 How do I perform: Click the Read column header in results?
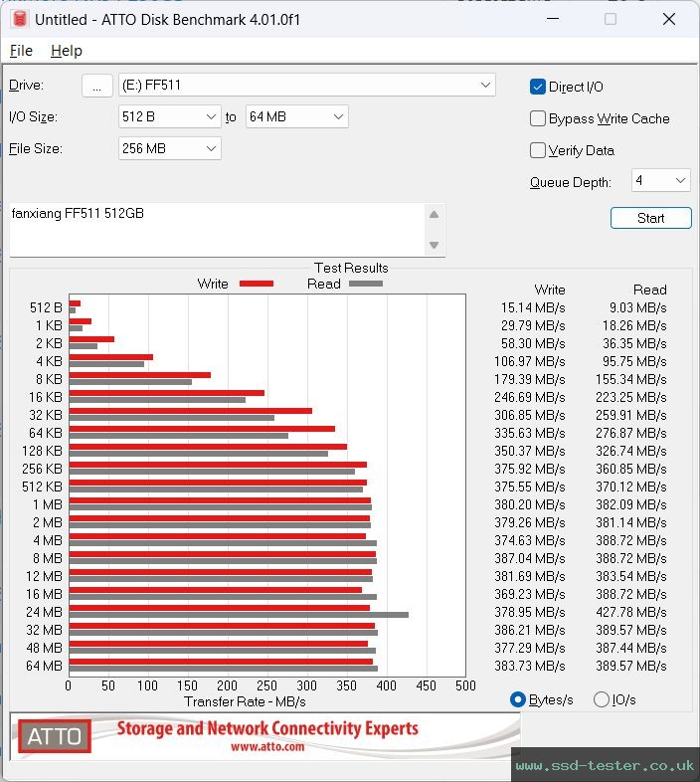tap(649, 290)
